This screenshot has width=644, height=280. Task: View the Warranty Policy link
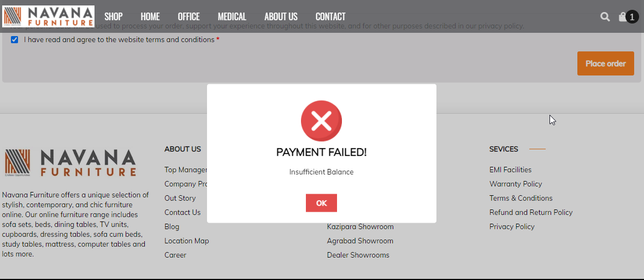coord(516,184)
